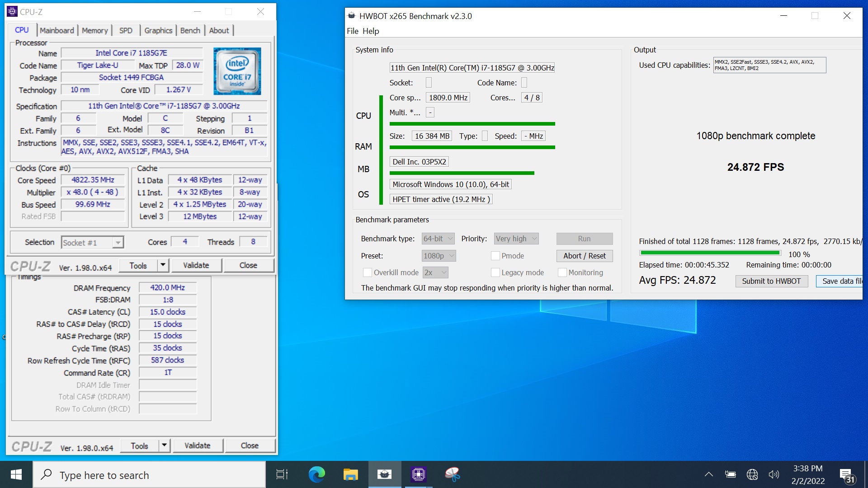
Task: Click the RAM size 16 384 MB field
Action: [432, 136]
